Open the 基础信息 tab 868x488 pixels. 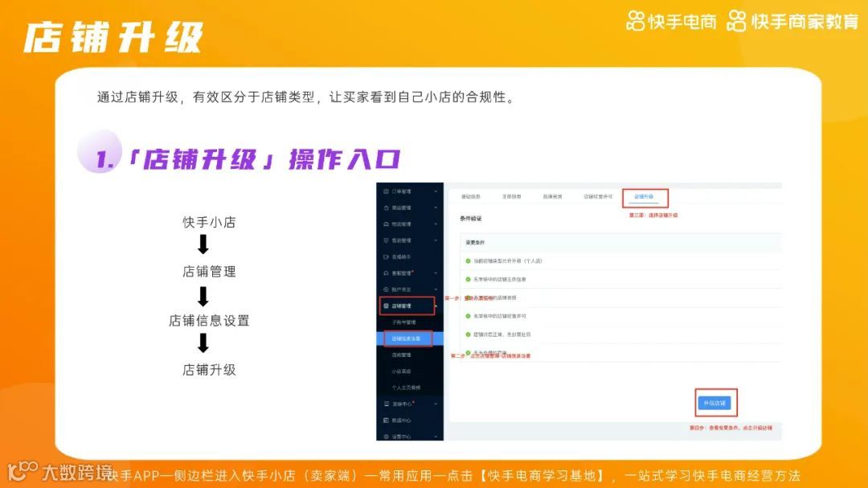pyautogui.click(x=466, y=195)
